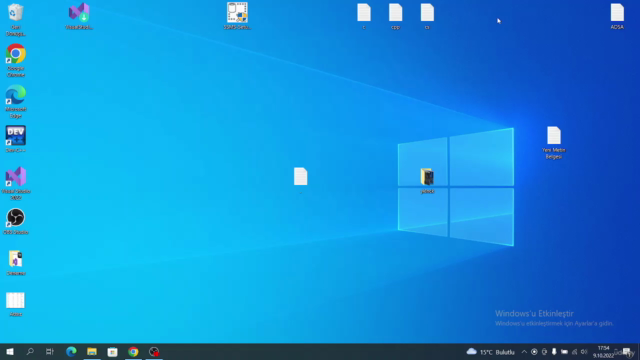Click the circular recording tray icon

[534, 352]
